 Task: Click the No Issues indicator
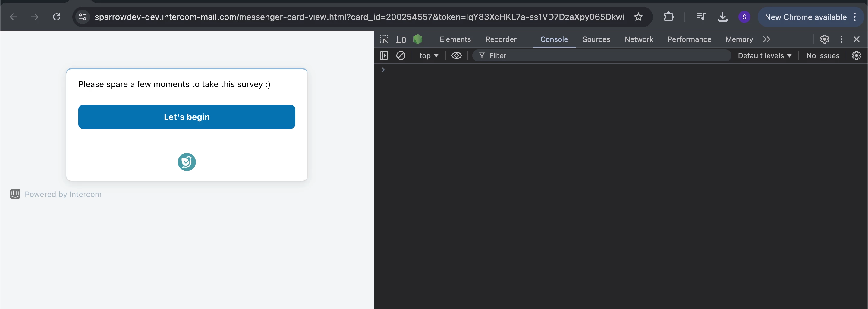coord(822,55)
